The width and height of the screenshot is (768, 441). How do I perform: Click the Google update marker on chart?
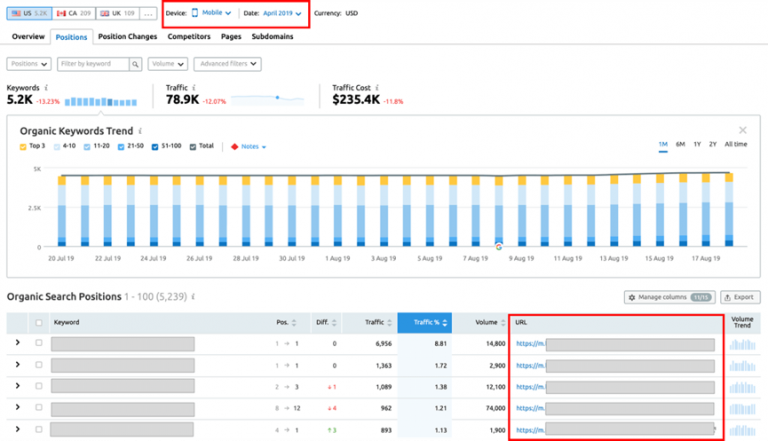[x=498, y=245]
